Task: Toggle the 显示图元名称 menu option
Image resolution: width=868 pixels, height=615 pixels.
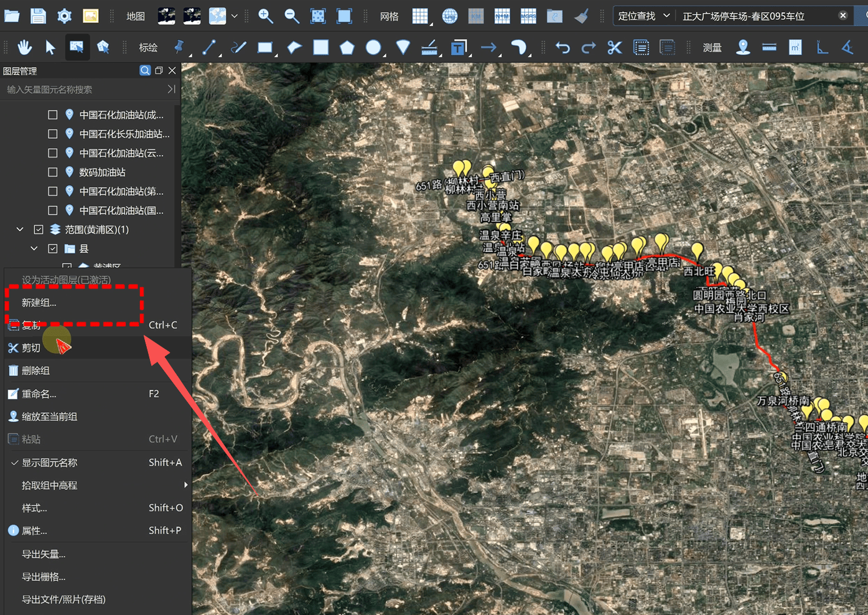Action: click(x=98, y=462)
